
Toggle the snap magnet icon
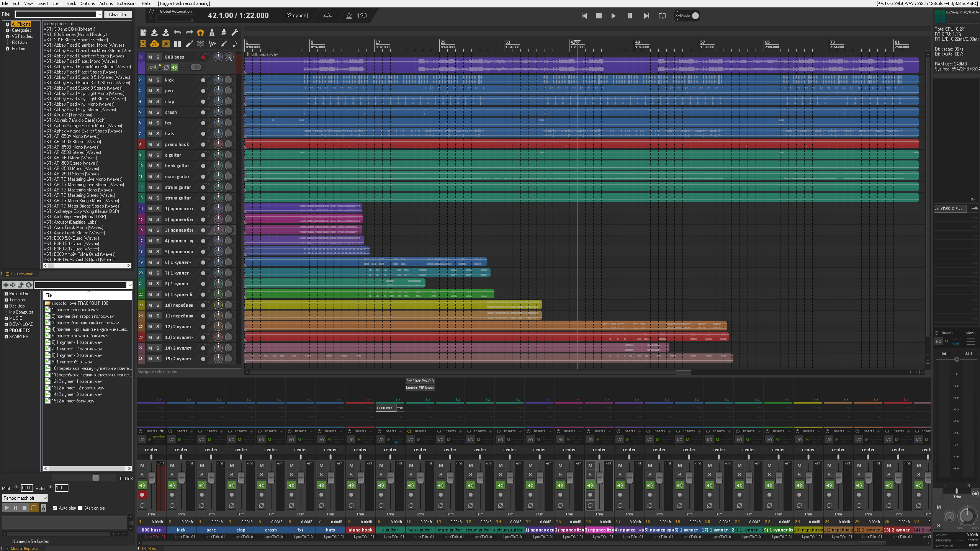coord(200,33)
